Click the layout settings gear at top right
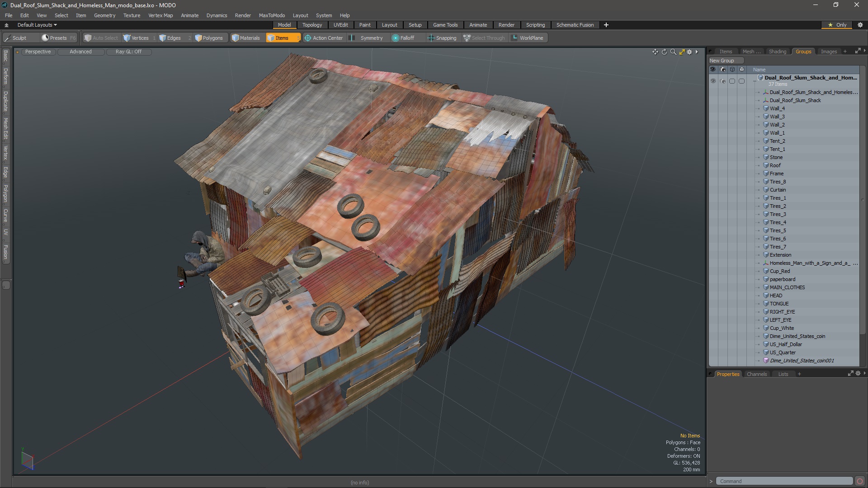 click(x=860, y=25)
